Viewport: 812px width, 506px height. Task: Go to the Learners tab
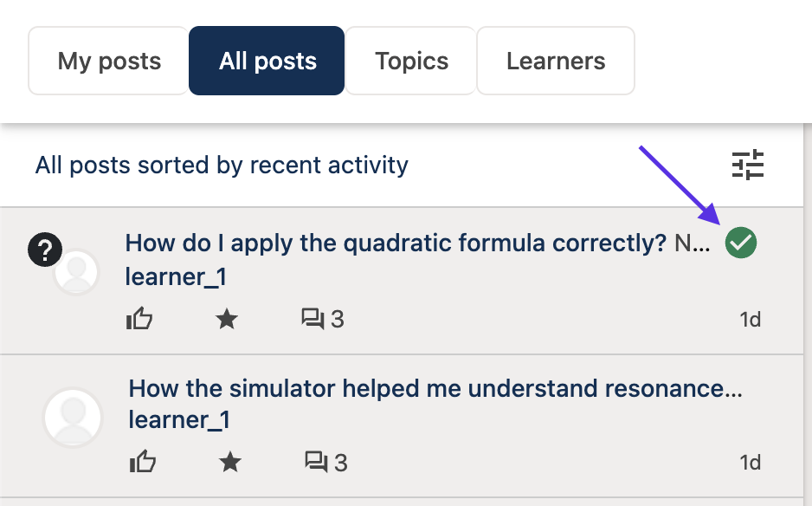(x=556, y=62)
